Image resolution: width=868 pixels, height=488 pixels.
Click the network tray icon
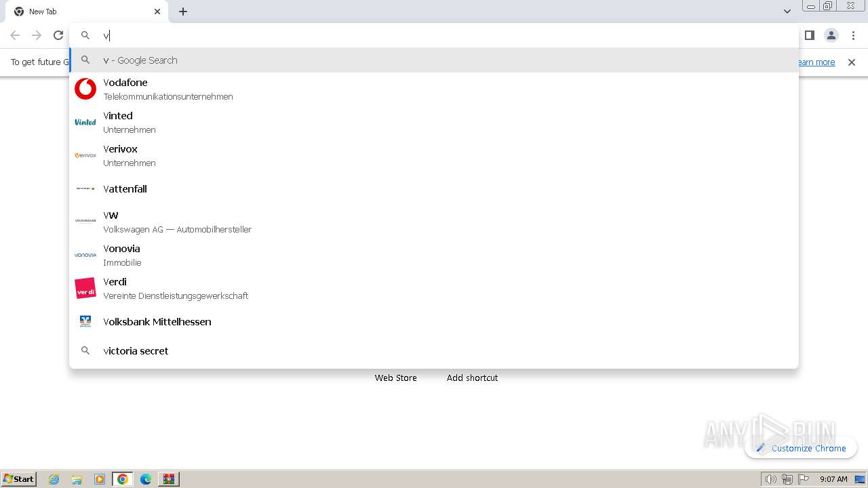(x=787, y=479)
